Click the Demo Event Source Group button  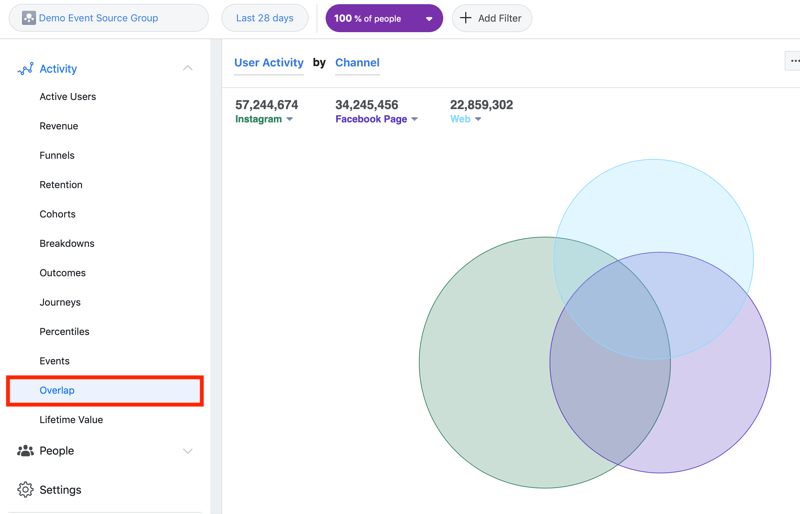[109, 18]
